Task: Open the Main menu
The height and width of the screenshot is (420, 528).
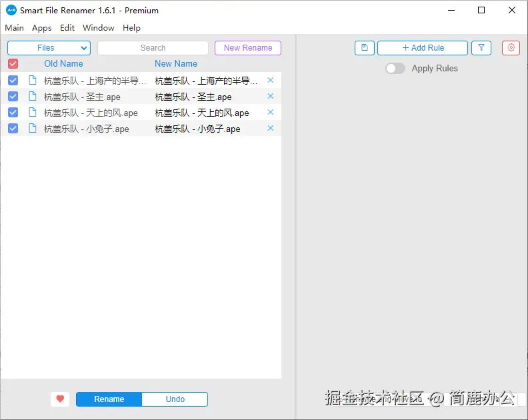Action: [x=15, y=28]
